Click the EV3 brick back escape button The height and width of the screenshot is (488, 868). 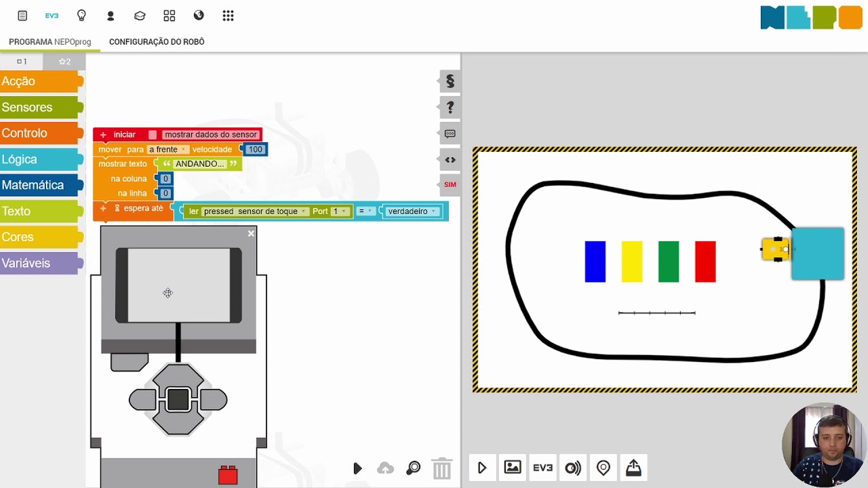pyautogui.click(x=129, y=362)
